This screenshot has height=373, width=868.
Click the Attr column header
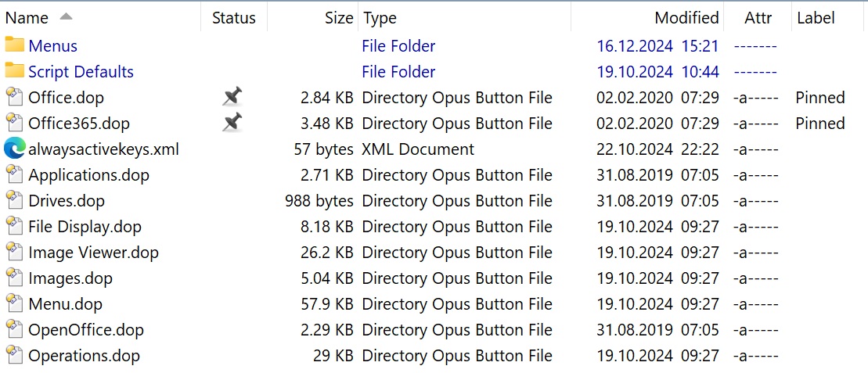(758, 18)
